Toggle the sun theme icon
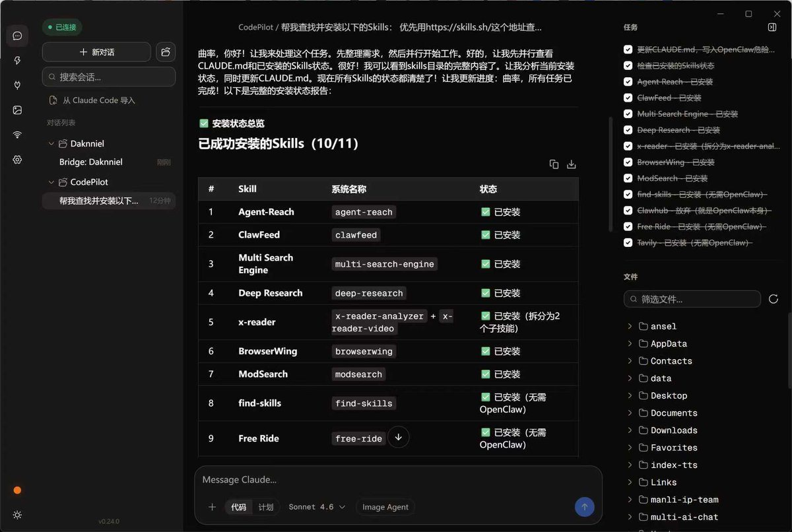The width and height of the screenshot is (792, 532). 17,515
